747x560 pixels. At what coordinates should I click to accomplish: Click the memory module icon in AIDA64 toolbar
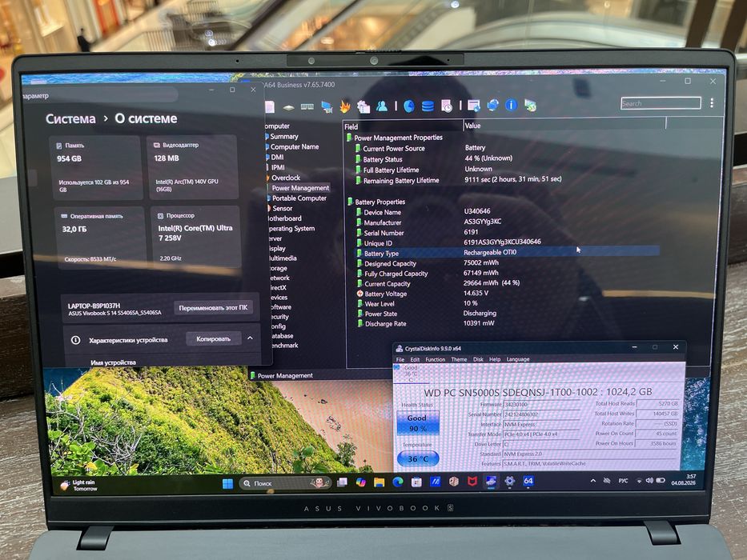point(307,107)
